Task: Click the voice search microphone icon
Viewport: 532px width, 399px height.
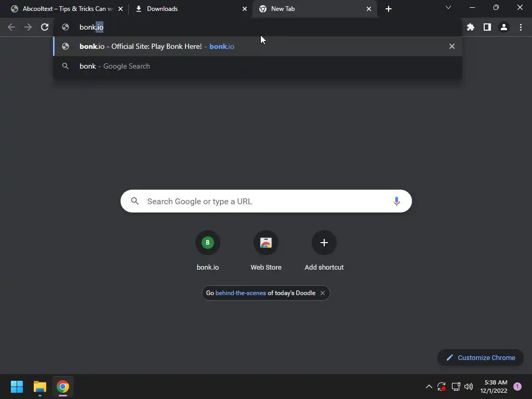Action: 396,201
